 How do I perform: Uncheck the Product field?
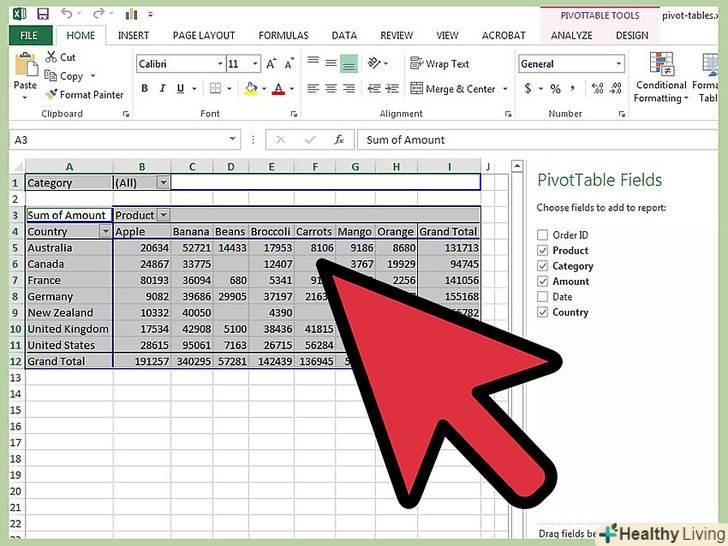(x=542, y=251)
